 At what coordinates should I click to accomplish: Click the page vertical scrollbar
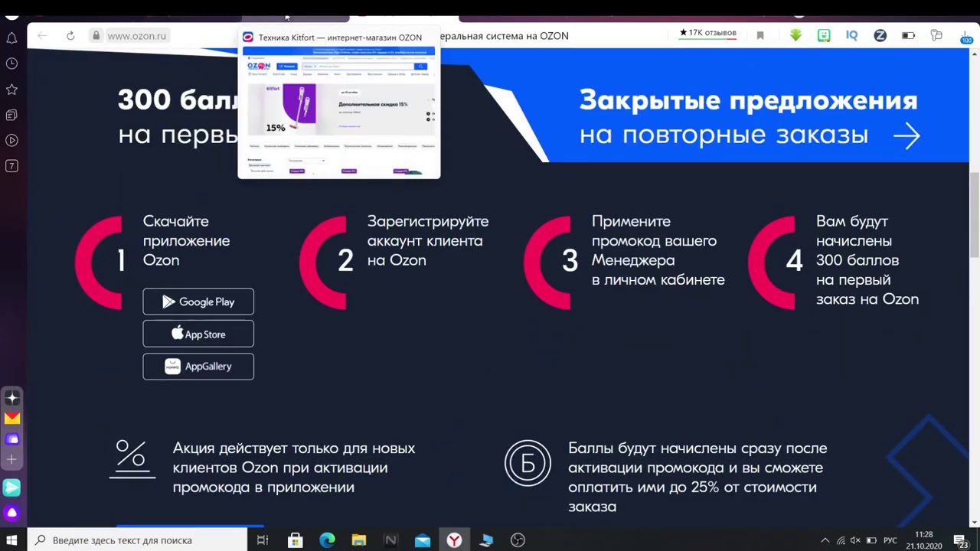tap(974, 216)
